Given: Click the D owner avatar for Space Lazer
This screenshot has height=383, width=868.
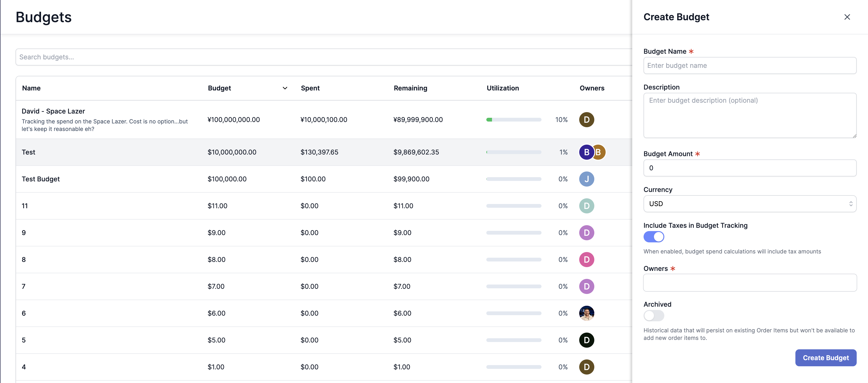Looking at the screenshot, I should pos(586,119).
